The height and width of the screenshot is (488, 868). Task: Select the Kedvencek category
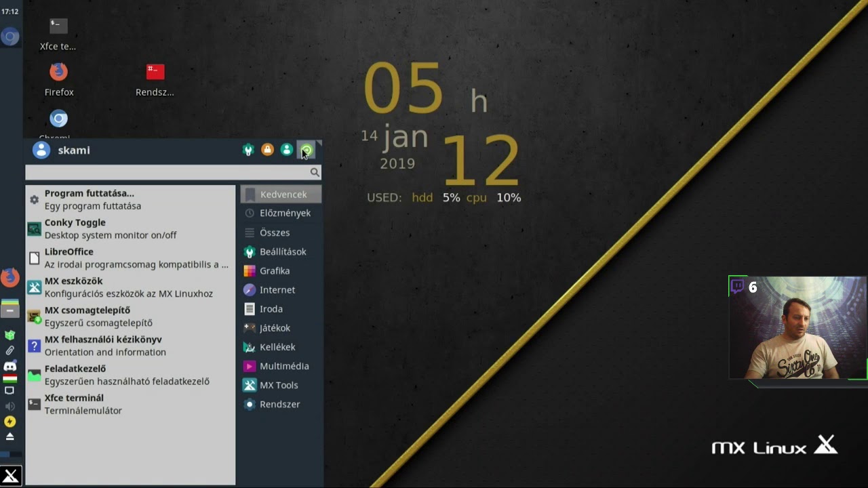click(x=281, y=195)
